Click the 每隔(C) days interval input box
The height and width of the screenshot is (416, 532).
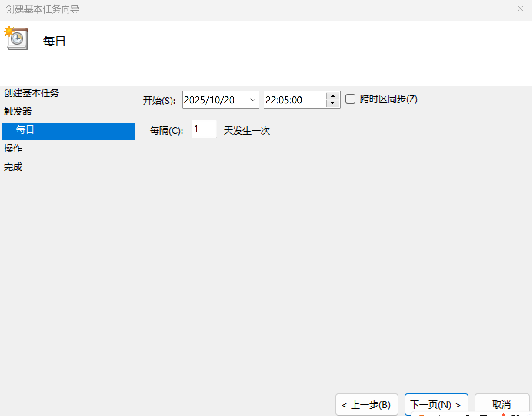(204, 129)
